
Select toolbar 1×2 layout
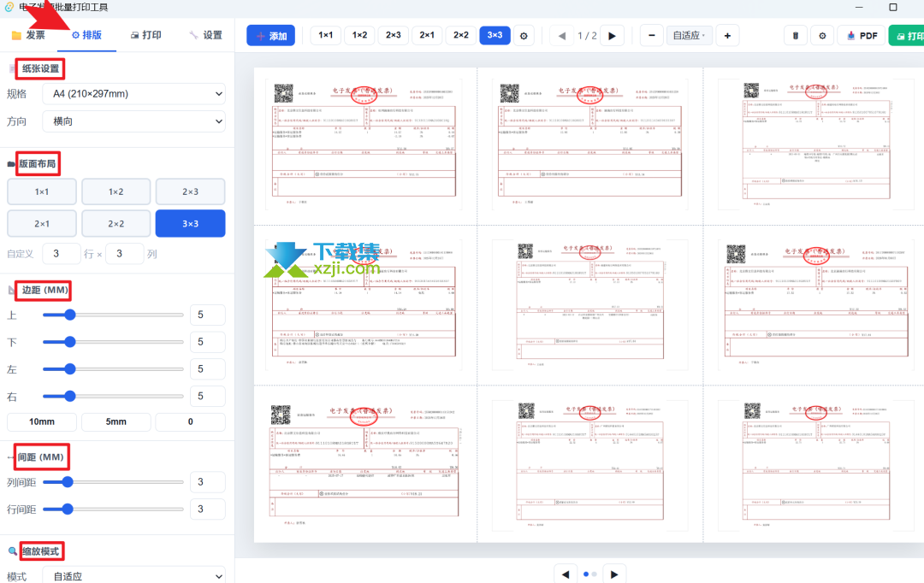click(x=359, y=35)
